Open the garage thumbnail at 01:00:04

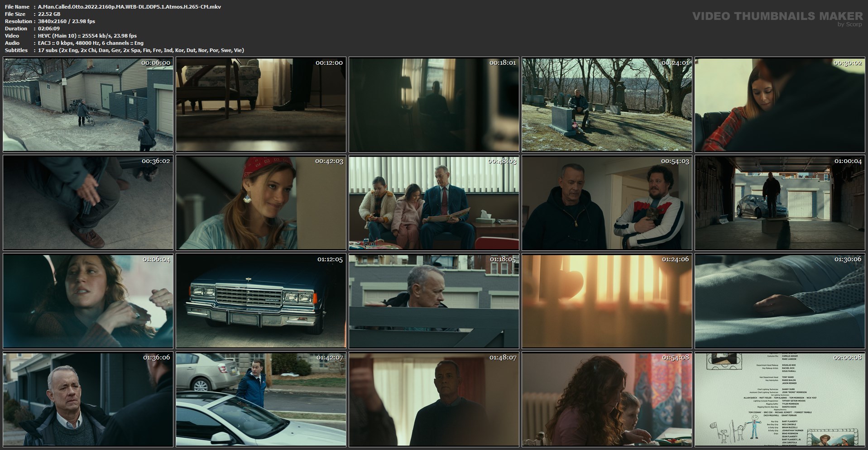pos(780,203)
